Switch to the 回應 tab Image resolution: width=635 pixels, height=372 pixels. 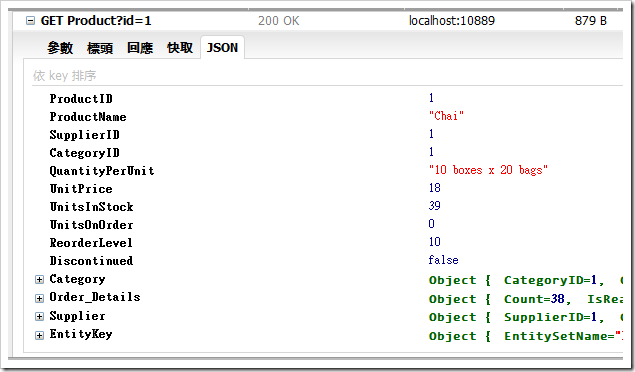click(x=140, y=48)
